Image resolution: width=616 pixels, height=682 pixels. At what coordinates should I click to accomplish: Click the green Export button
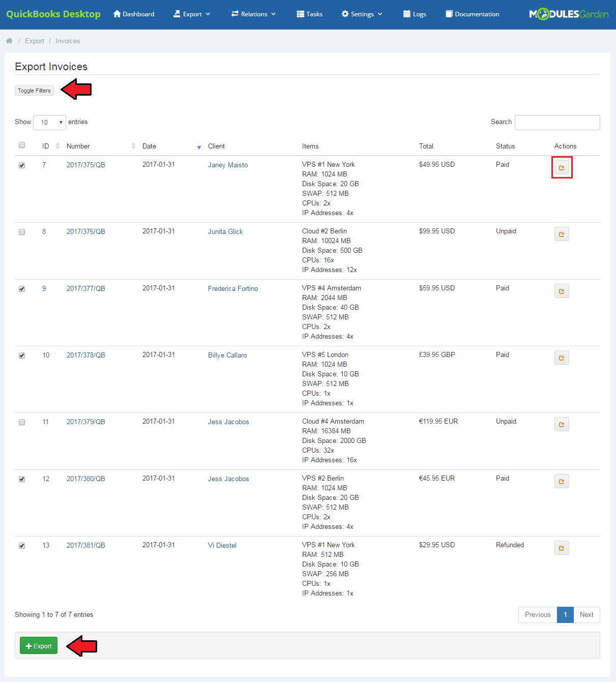tap(39, 646)
